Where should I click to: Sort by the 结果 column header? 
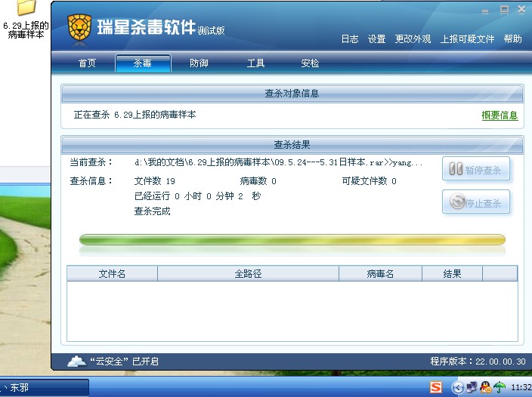452,274
